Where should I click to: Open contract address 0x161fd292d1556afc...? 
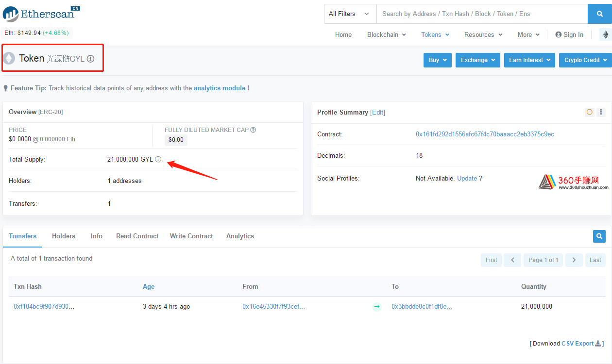pos(485,134)
